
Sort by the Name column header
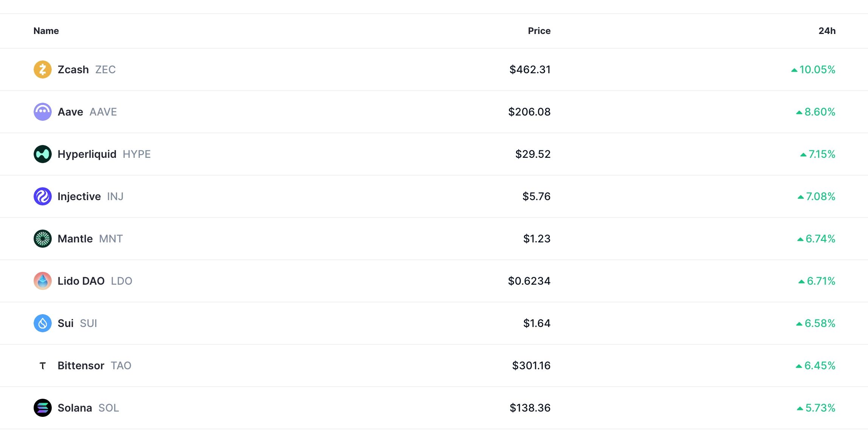click(x=46, y=31)
